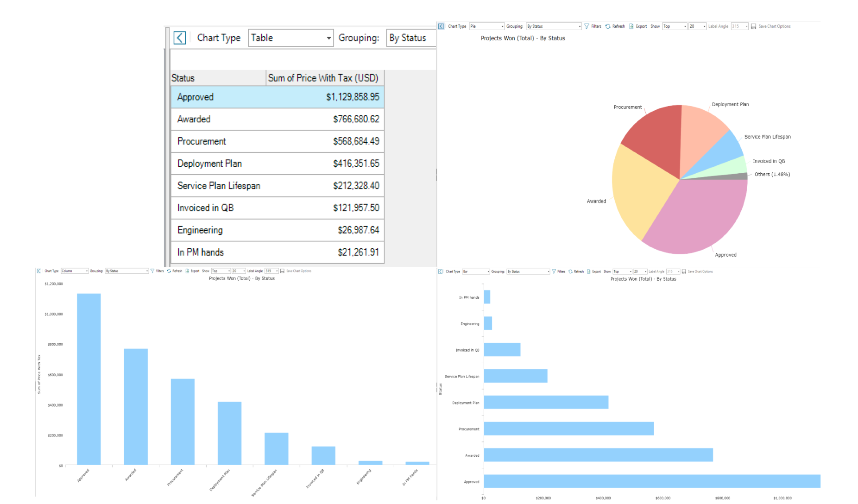
Task: Open the Grouping dropdown in the Table panel
Action: coord(411,38)
